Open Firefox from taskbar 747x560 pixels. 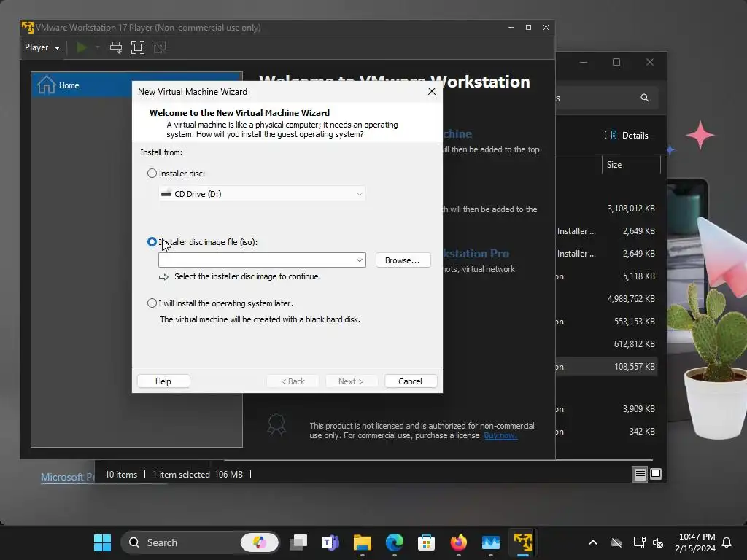(x=459, y=542)
